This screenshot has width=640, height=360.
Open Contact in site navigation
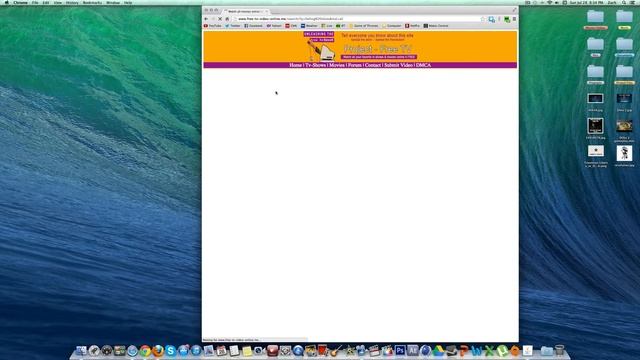tap(373, 65)
